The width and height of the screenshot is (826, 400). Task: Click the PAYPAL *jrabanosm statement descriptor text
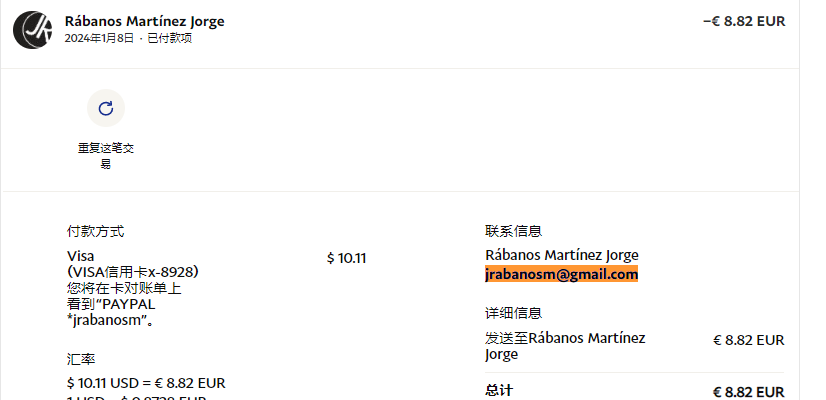[110, 312]
